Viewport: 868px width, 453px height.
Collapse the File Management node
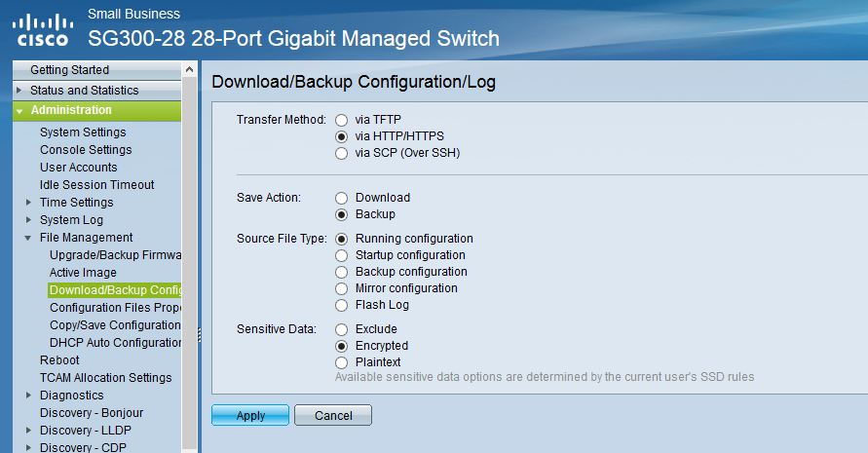point(28,238)
